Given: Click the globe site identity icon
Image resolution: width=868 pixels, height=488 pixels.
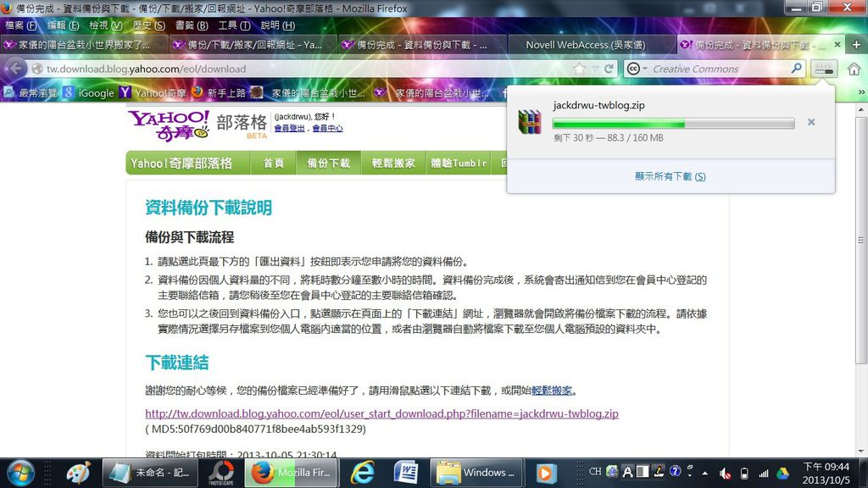Looking at the screenshot, I should tap(37, 69).
